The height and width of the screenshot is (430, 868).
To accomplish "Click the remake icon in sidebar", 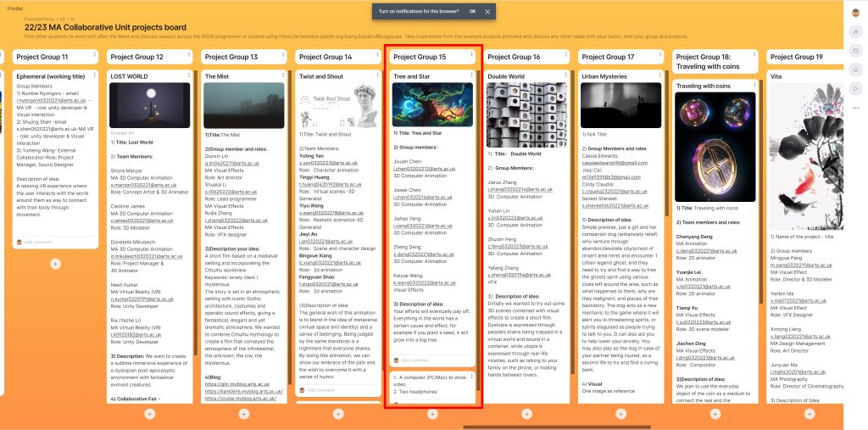I will coord(856,51).
